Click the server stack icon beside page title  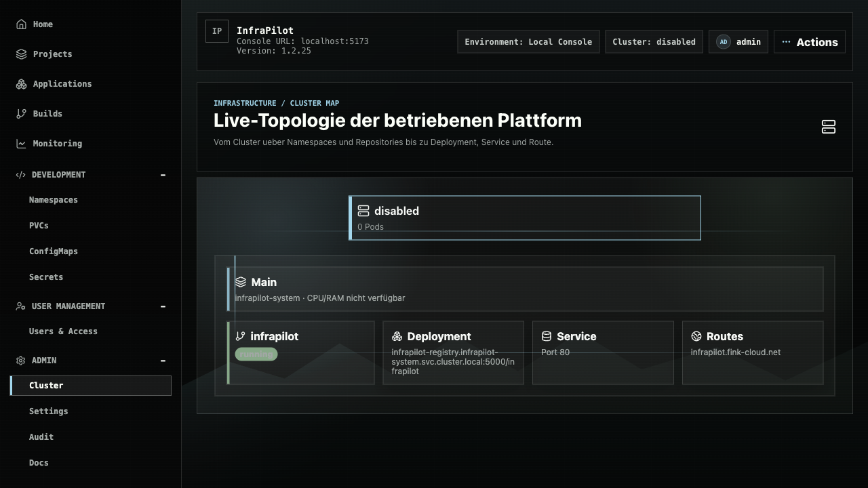click(829, 127)
